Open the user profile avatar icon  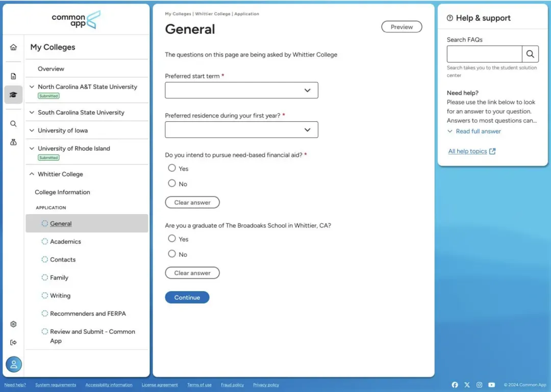tap(14, 364)
